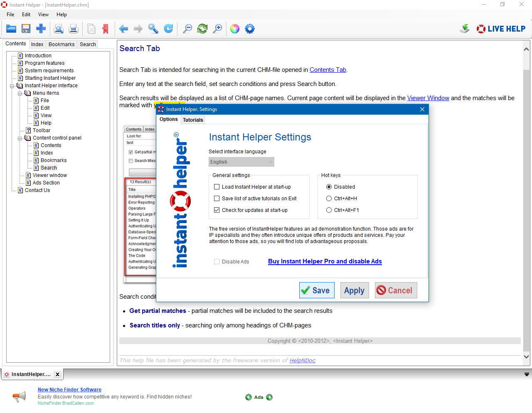Screen dimensions: 532x413
Task: Select Bookmarks item in contents tree
Action: click(x=54, y=160)
